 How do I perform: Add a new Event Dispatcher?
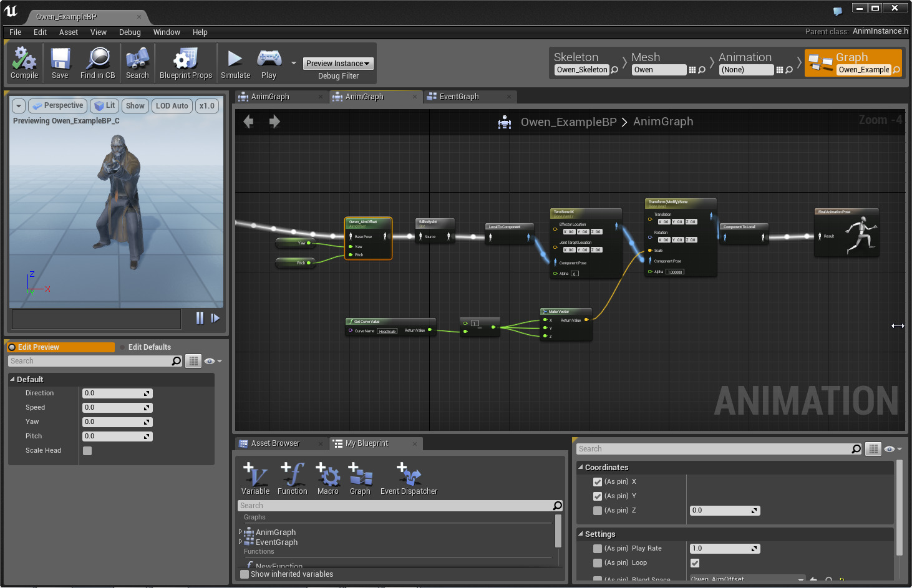coord(409,478)
